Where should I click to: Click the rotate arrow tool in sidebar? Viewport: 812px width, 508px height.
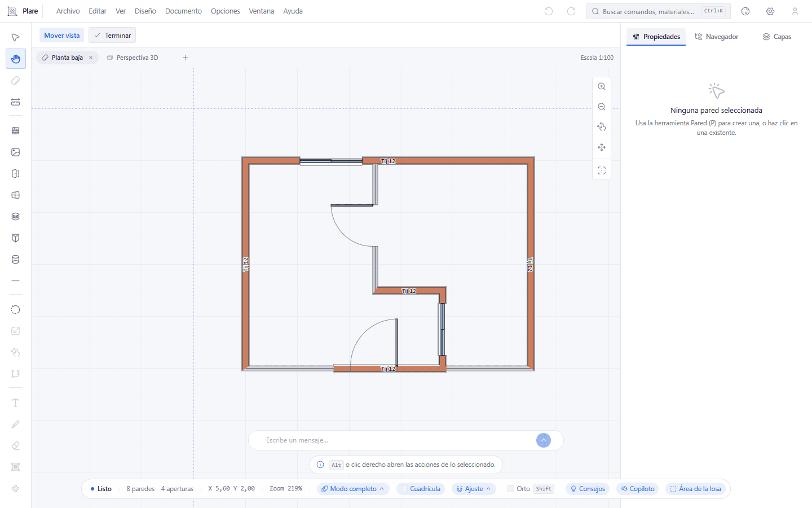pos(16,309)
